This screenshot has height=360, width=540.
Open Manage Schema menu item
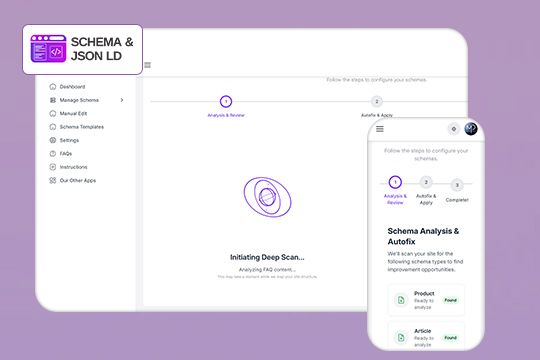(79, 100)
